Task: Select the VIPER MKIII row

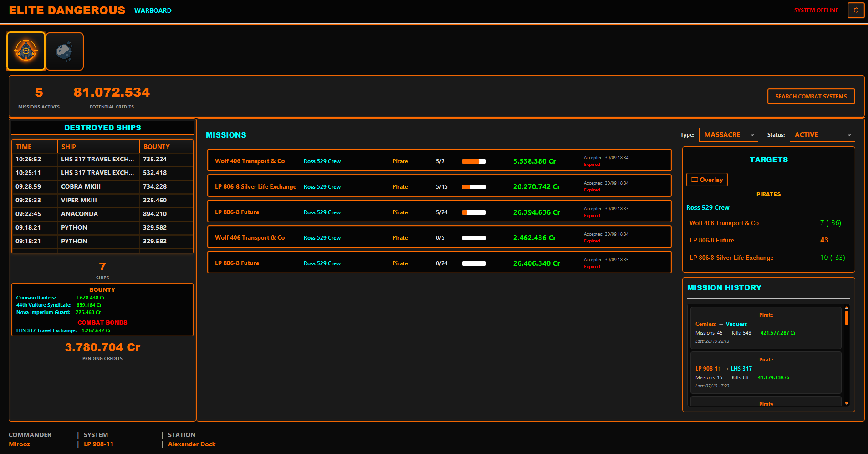Action: [102, 201]
